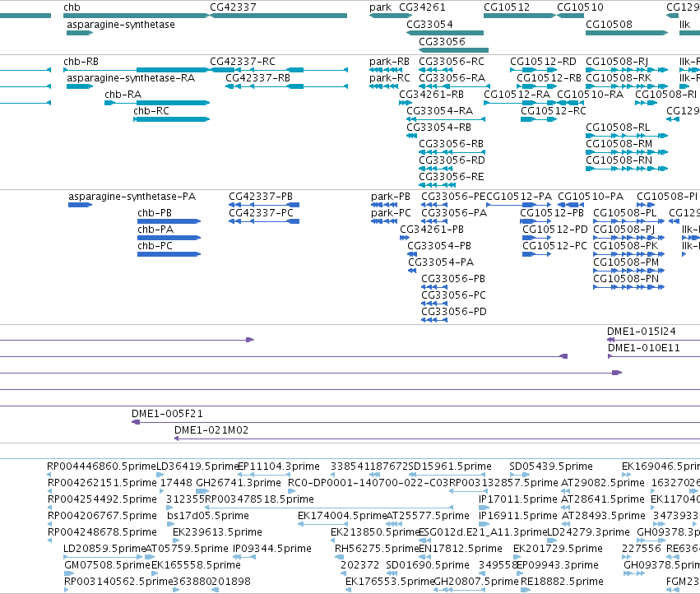The image size is (700, 594).
Task: Click transcript CG33054-RA
Action: click(446, 119)
